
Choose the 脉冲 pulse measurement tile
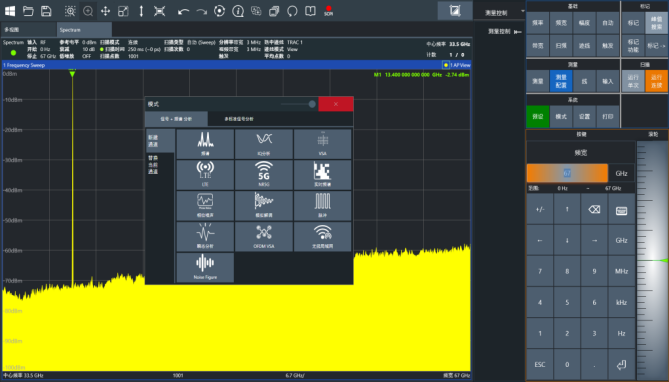pos(323,206)
